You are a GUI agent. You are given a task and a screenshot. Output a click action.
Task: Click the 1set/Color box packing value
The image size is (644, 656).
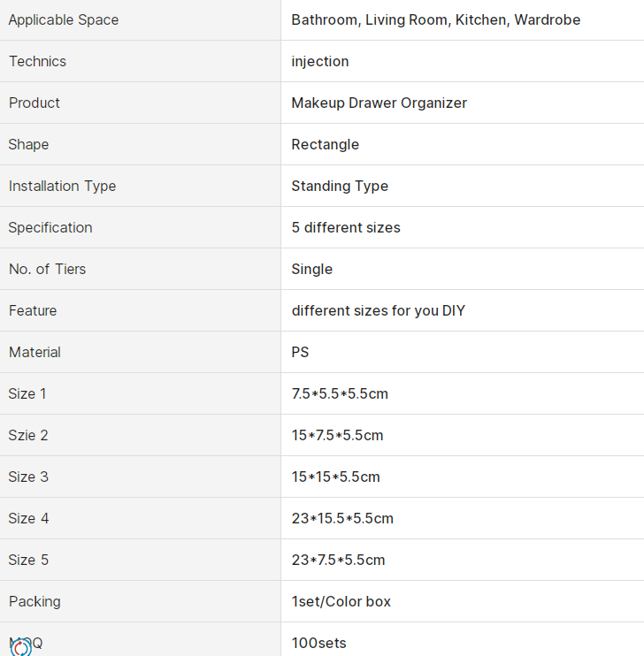click(x=341, y=601)
